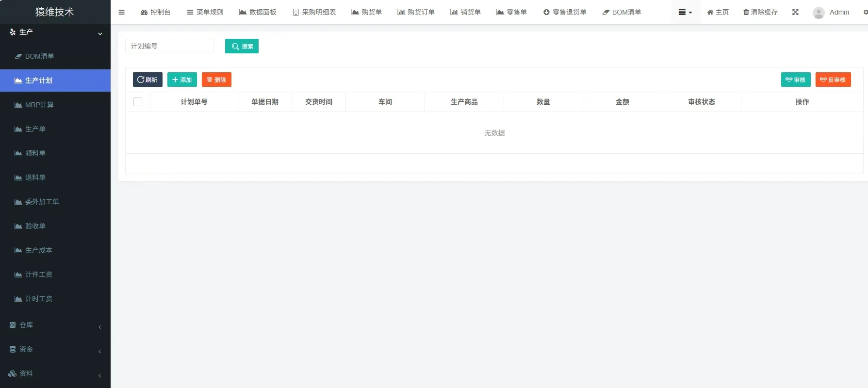The image size is (868, 388).
Task: Click the 仓库 warehouse icon
Action: pos(13,325)
